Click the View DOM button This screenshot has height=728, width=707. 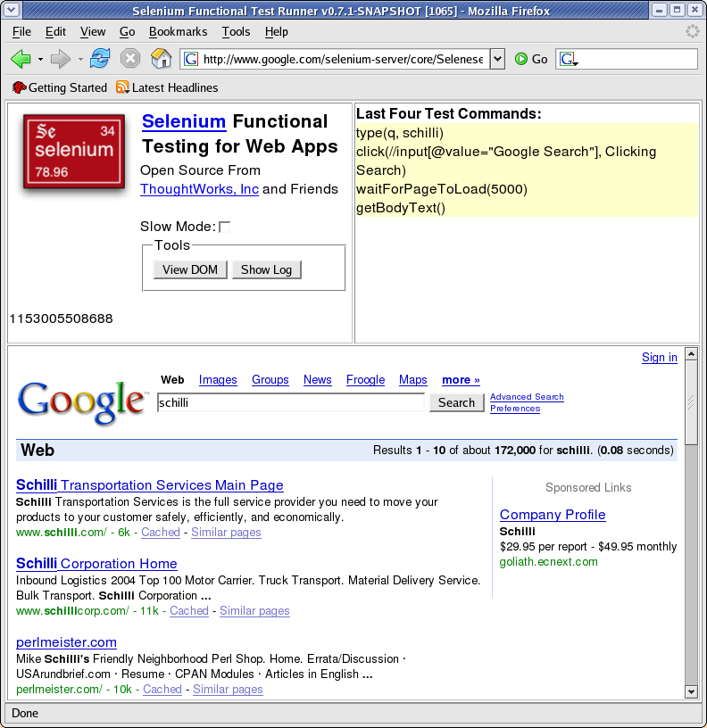coord(190,269)
